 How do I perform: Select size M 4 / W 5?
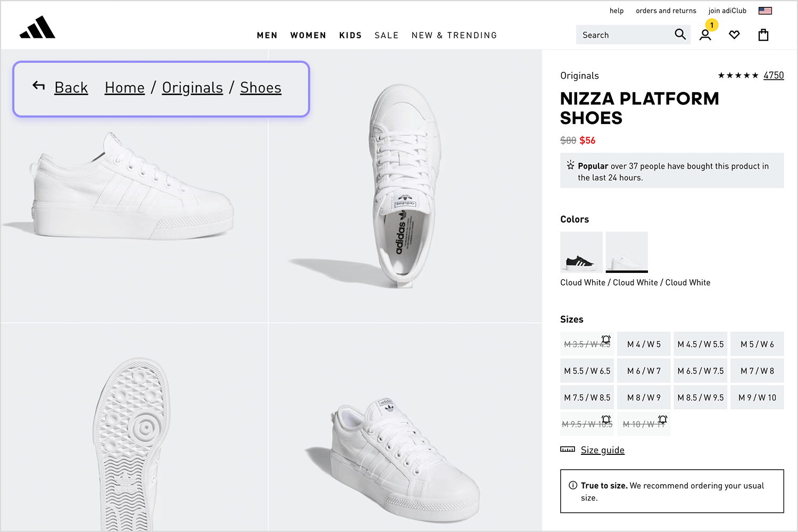(644, 344)
